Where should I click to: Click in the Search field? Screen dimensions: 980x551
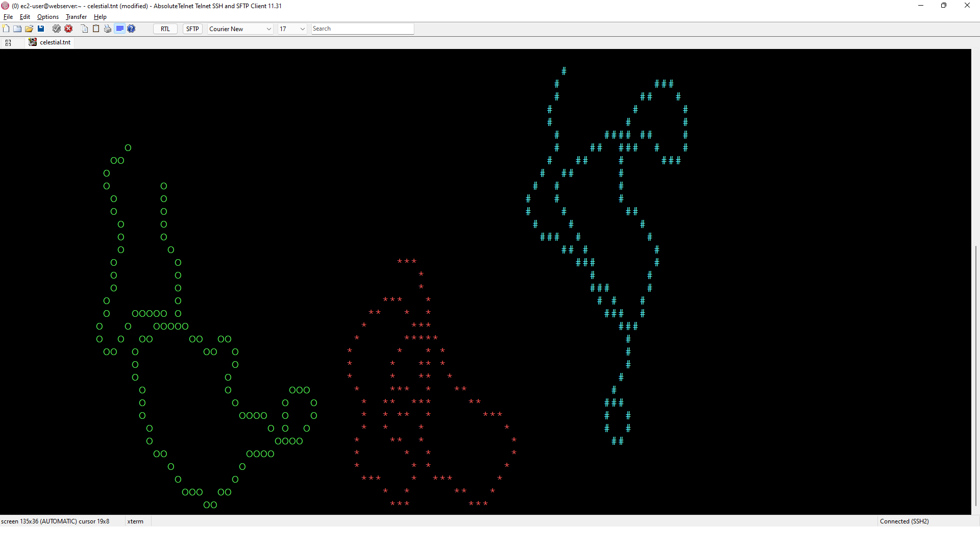pos(362,29)
